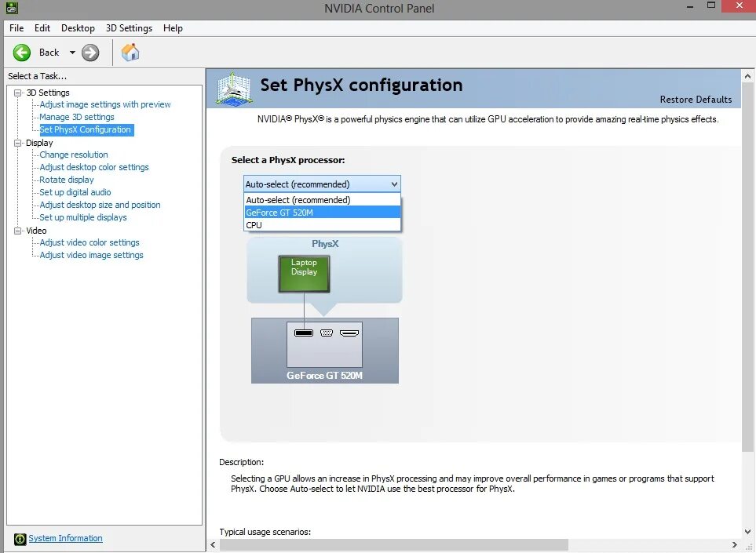Click the green Back arrow icon
The width and height of the screenshot is (756, 553).
pyautogui.click(x=22, y=53)
